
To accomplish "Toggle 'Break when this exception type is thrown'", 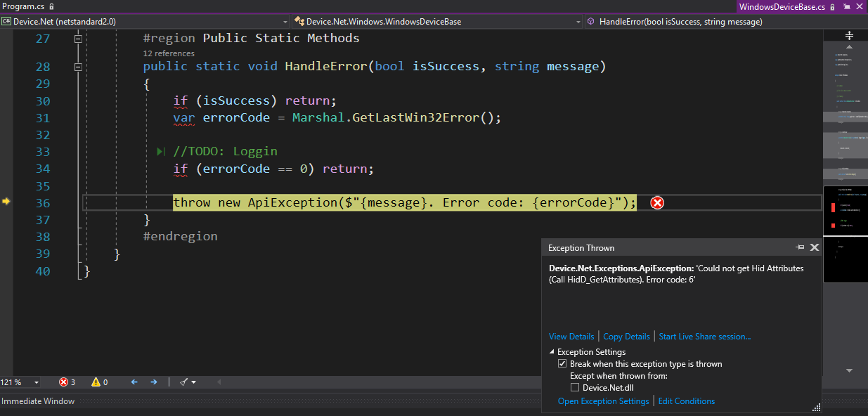I will point(562,364).
